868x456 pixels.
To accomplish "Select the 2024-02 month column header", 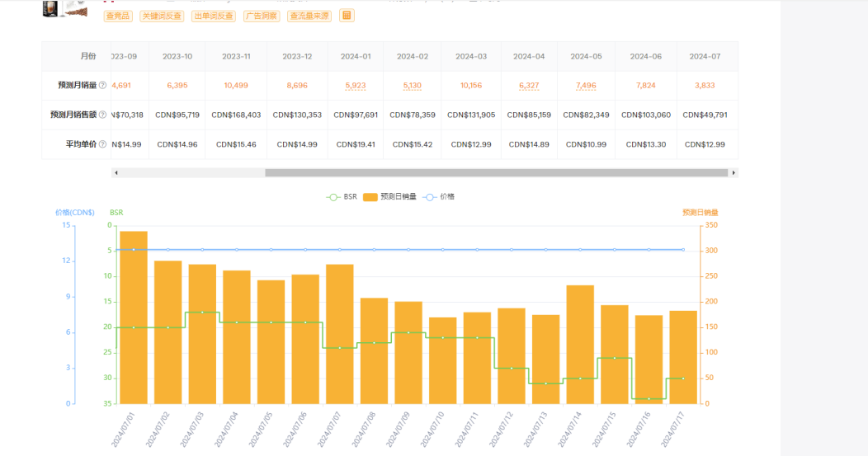I will point(413,56).
